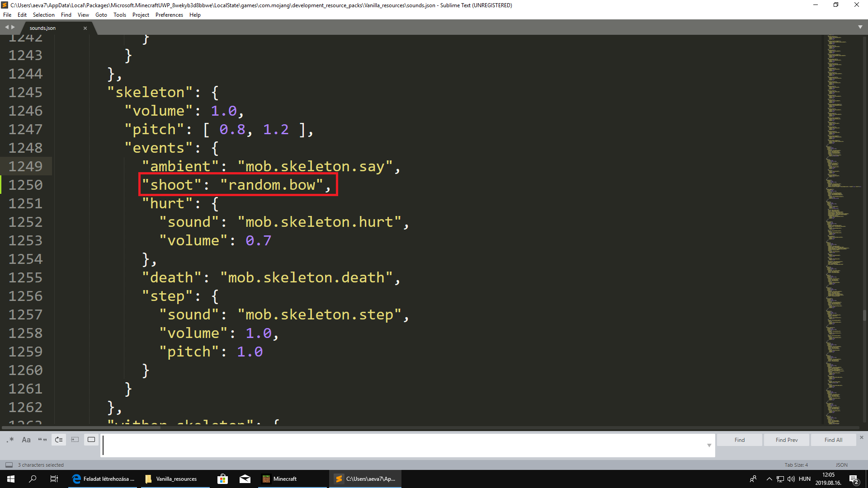The image size is (868, 488).
Task: Open People icon in system tray
Action: (753, 479)
